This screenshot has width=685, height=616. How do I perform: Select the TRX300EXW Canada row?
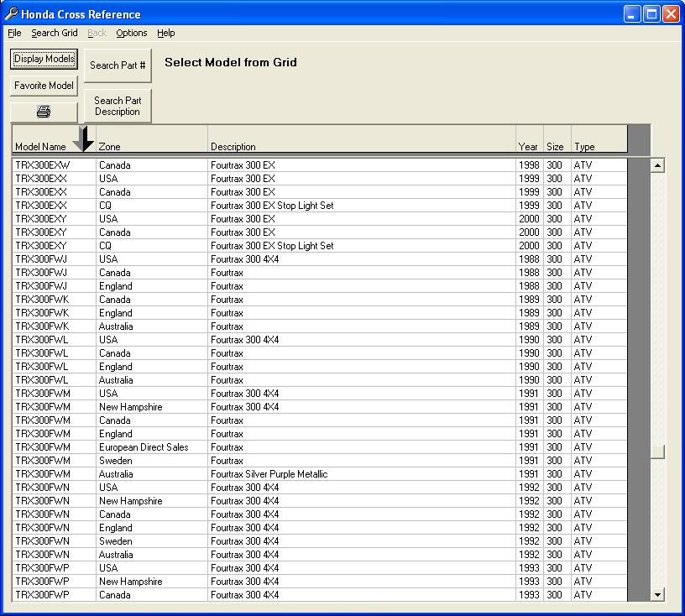tap(320, 165)
